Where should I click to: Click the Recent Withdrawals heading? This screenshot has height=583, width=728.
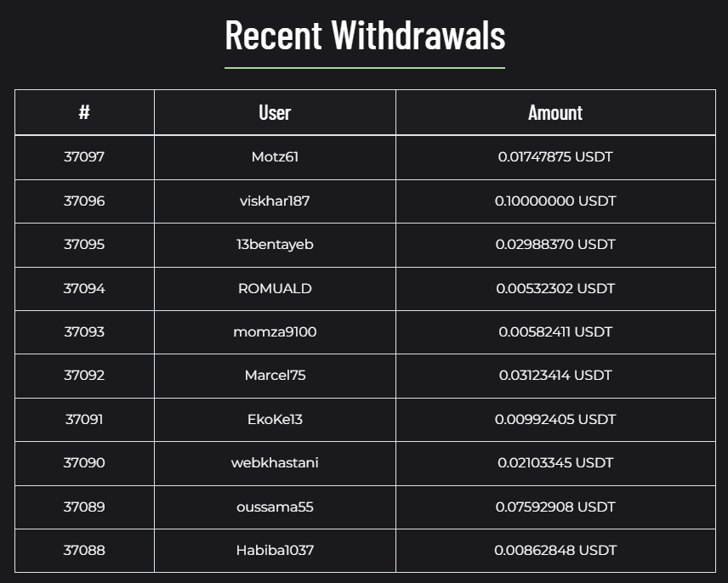pos(365,36)
